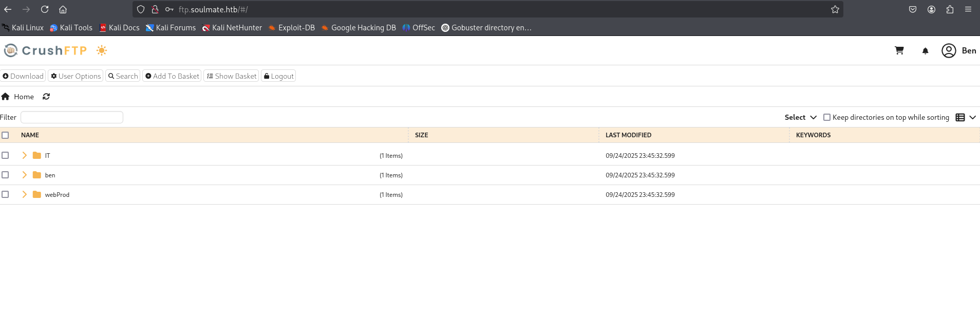Viewport: 980px width, 328px height.
Task: Expand the IT folder chevron
Action: pyautogui.click(x=24, y=155)
